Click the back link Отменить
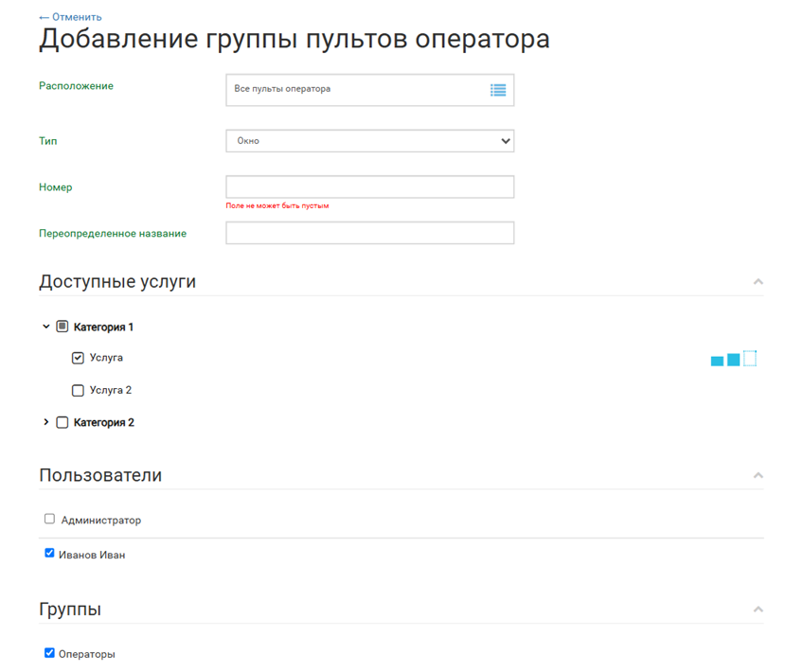 click(70, 17)
